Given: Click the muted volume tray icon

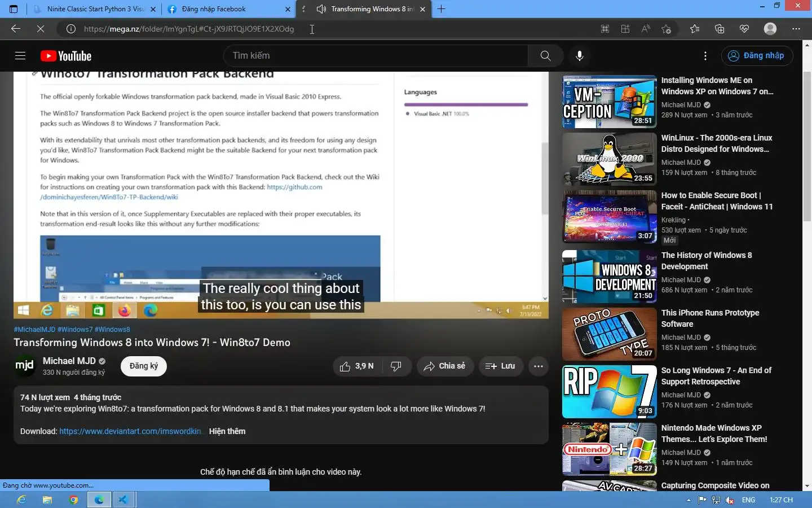Looking at the screenshot, I should [x=730, y=500].
